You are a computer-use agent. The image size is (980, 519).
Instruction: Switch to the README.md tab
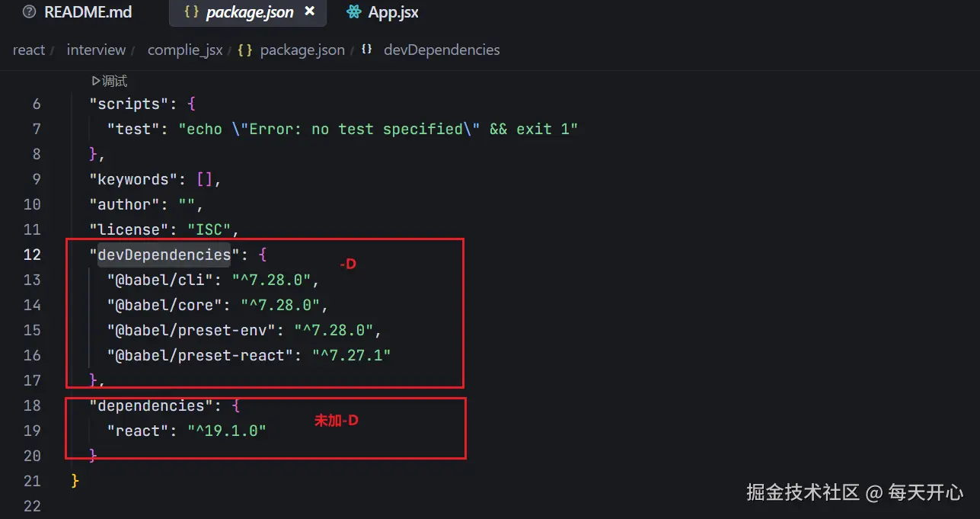88,12
